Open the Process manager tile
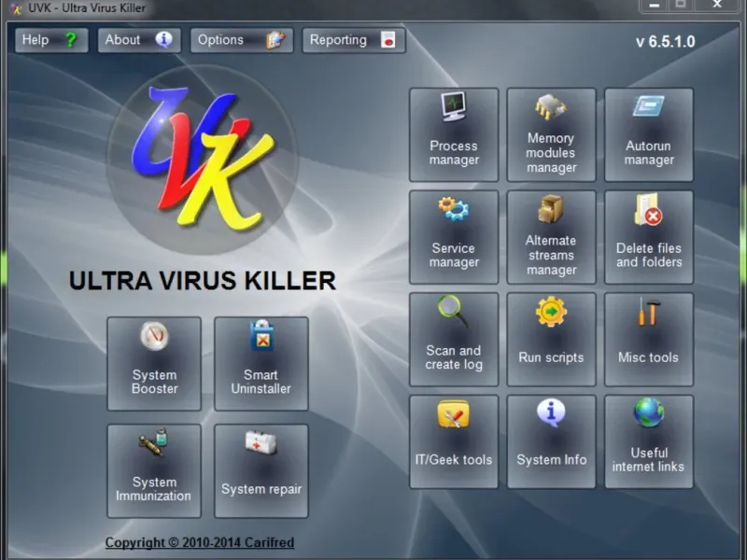The width and height of the screenshot is (747, 560). (454, 134)
